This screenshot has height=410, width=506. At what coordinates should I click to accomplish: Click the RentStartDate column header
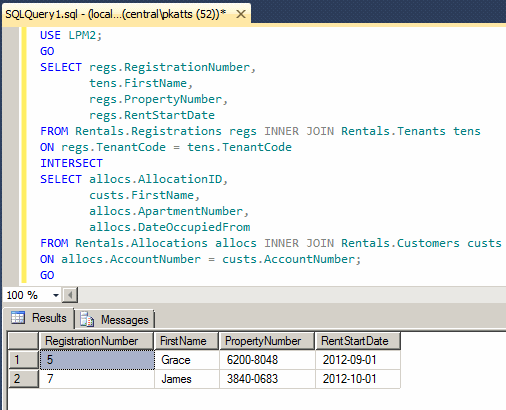tap(358, 341)
